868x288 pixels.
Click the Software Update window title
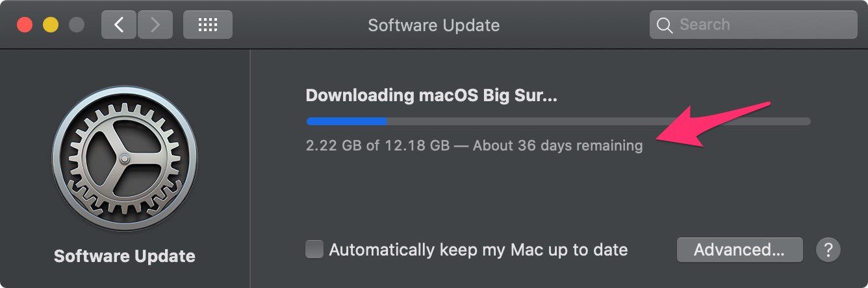[433, 25]
